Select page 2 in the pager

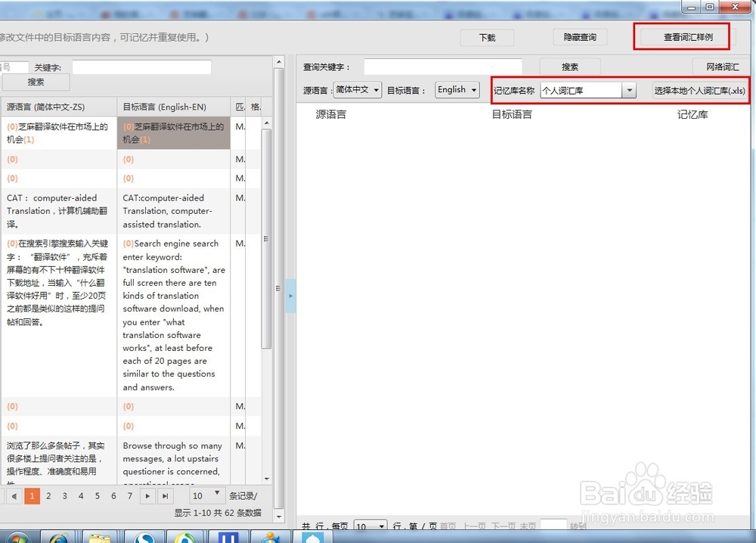(48, 496)
